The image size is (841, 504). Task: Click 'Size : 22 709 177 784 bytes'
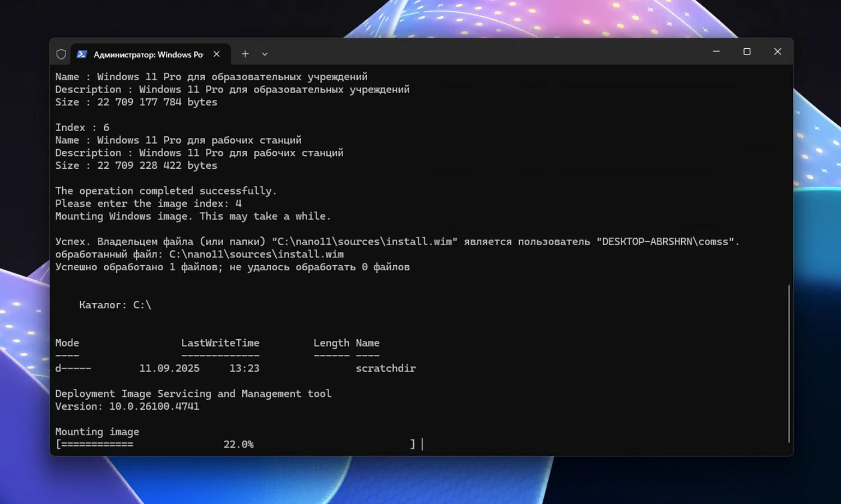click(x=136, y=103)
